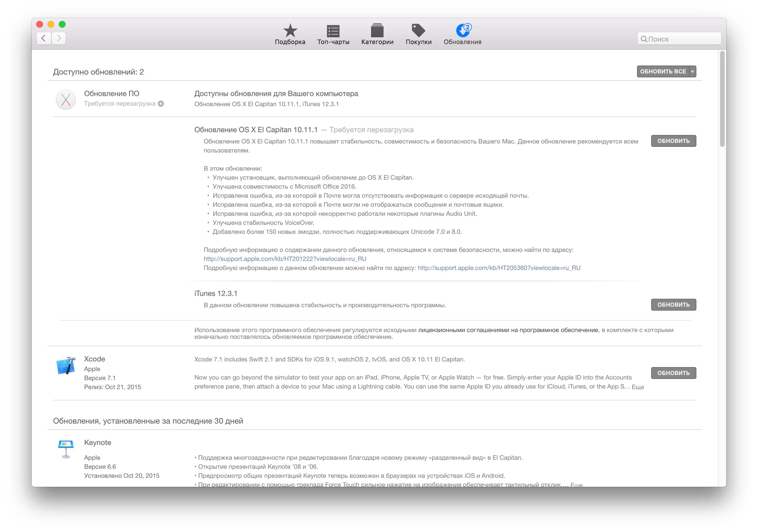This screenshot has width=758, height=532.
Task: Click the OS X Обновление ПО icon
Action: point(66,99)
